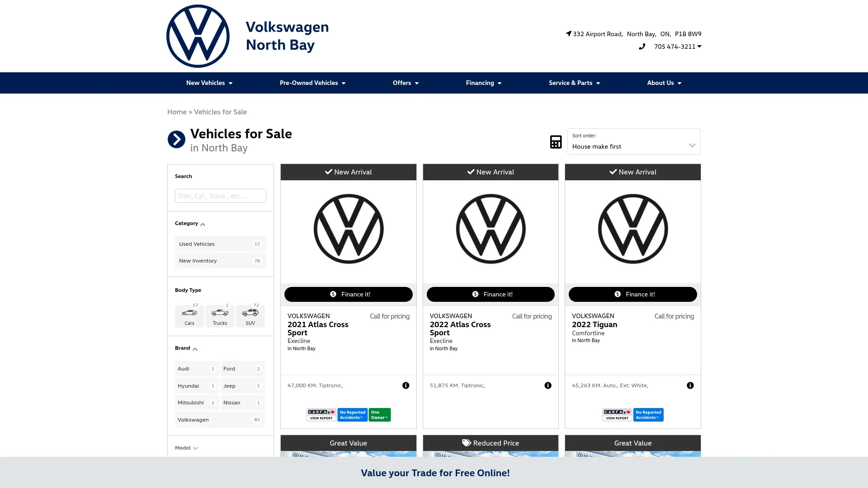Image resolution: width=868 pixels, height=488 pixels.
Task: Open info icon for 2022 Atlas Cross Sport
Action: pyautogui.click(x=548, y=385)
